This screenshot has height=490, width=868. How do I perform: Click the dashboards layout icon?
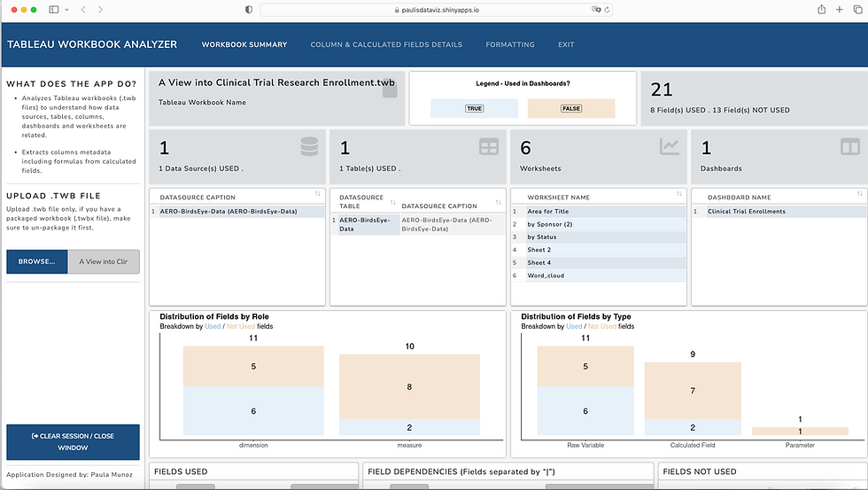pos(850,147)
